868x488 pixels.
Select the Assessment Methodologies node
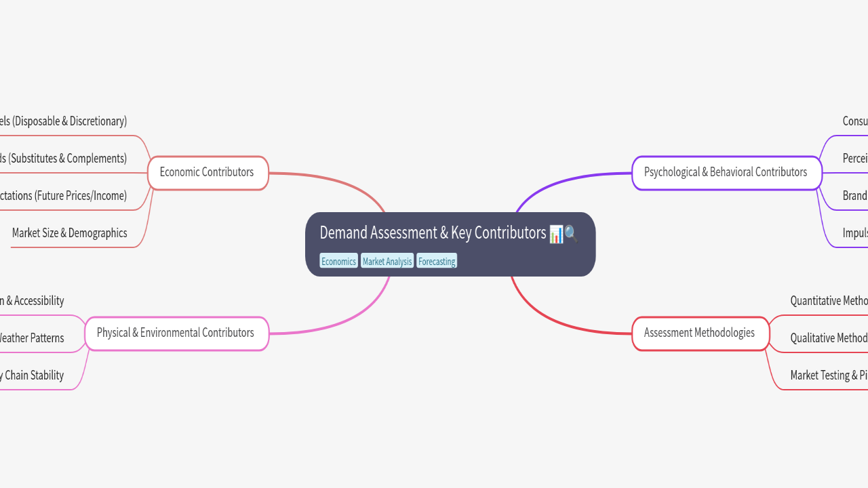click(x=699, y=333)
